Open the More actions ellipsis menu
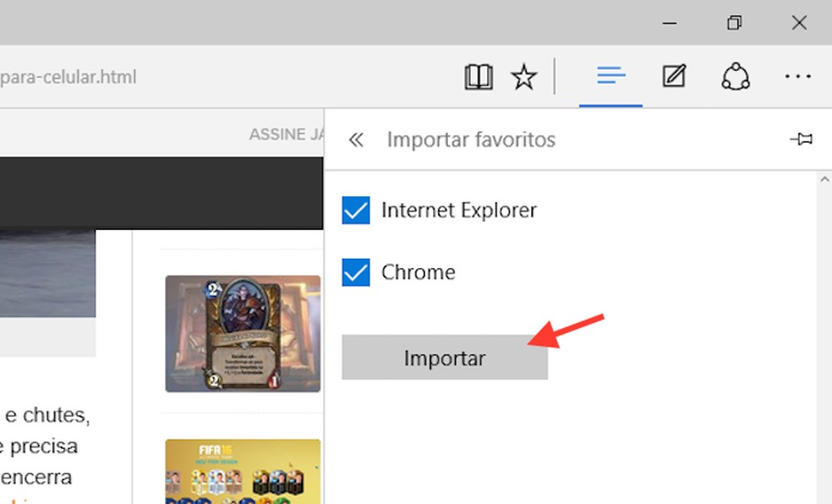Screen dimensions: 832x504 (x=798, y=76)
